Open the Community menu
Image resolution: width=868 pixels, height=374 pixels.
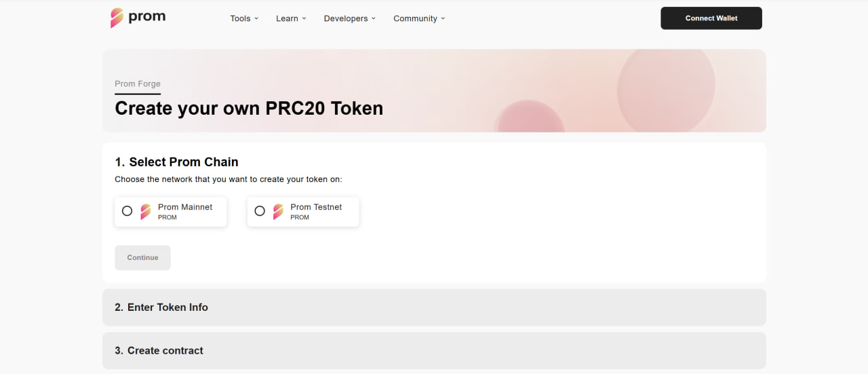pyautogui.click(x=415, y=18)
